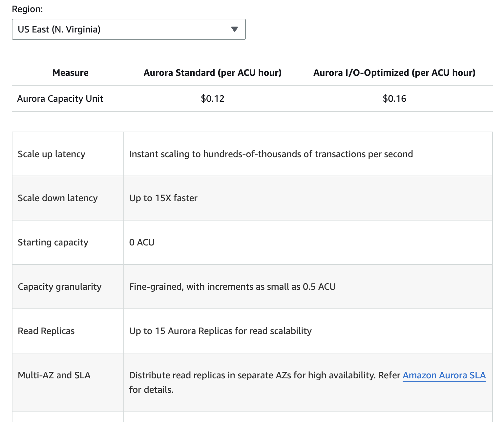This screenshot has width=504, height=422.
Task: Select the $0.12 price cell
Action: tap(213, 98)
